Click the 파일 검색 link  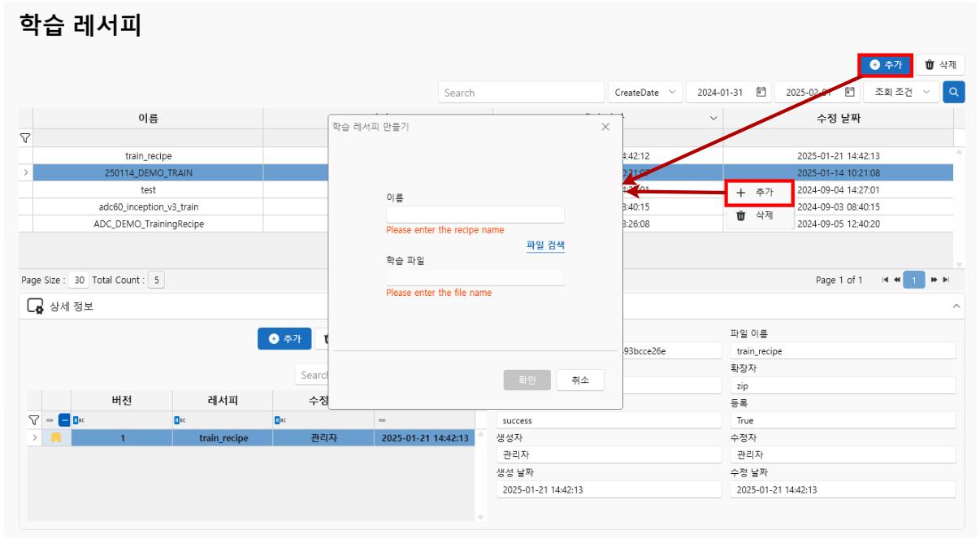click(x=544, y=245)
